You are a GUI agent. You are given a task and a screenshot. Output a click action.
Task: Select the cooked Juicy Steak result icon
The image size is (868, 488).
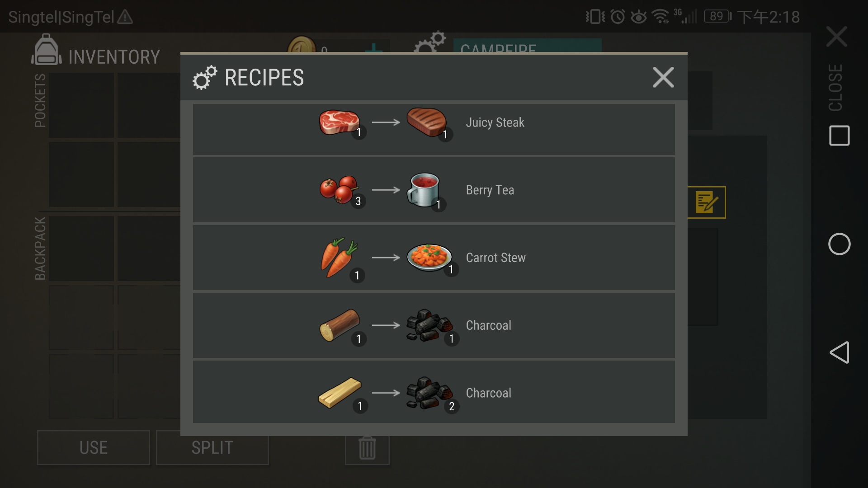click(x=426, y=122)
